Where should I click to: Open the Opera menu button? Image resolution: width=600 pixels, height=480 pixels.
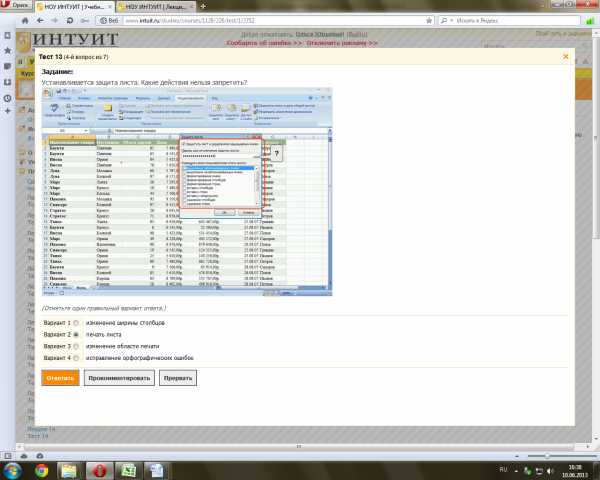point(16,5)
